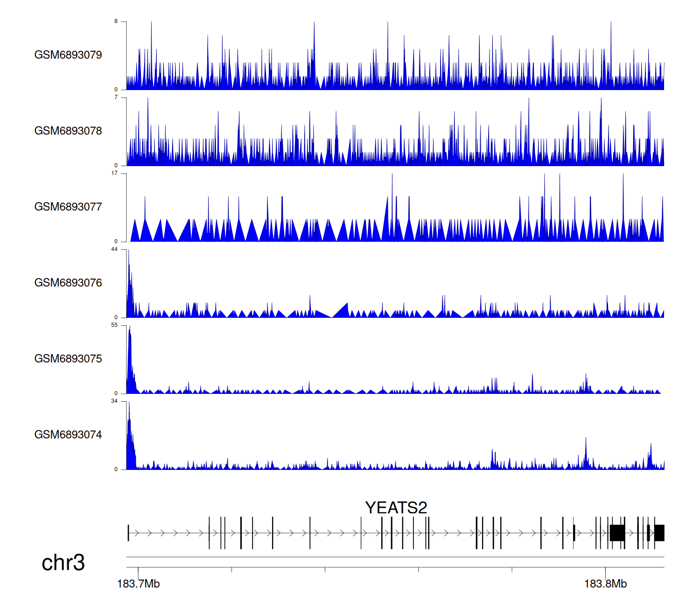Click the 183.7Mb axis position label

tap(138, 584)
